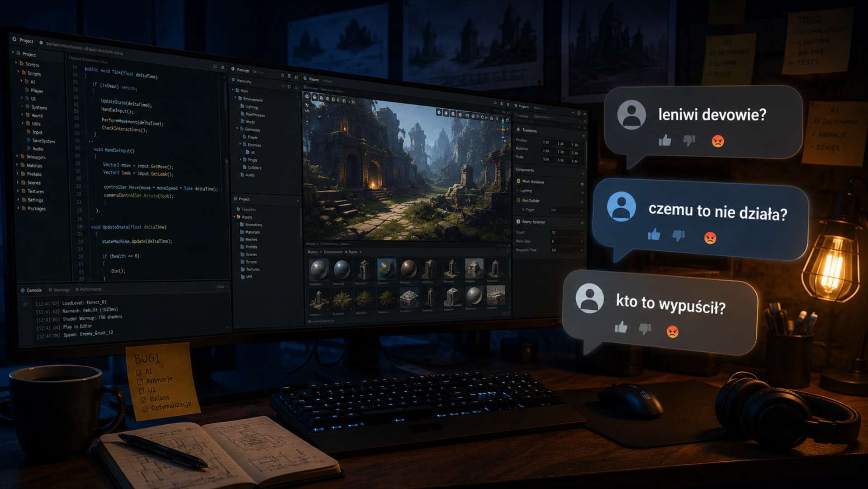Click angry reaction on "czemu to nie działa?"
This screenshot has height=489, width=868.
point(710,237)
